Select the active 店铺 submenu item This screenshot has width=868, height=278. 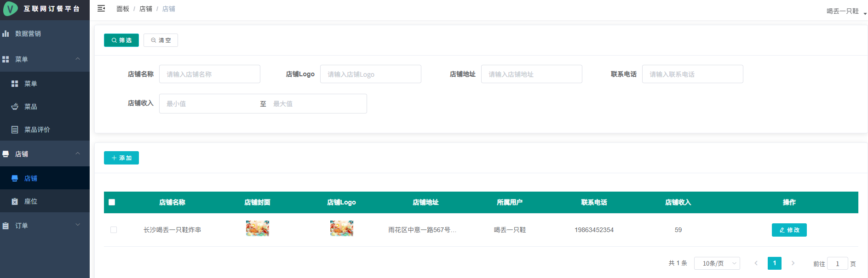tap(45, 178)
